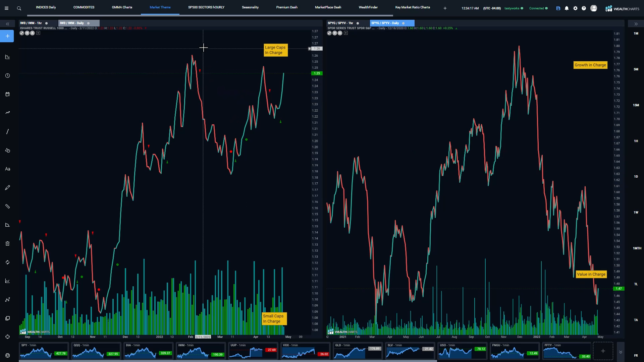This screenshot has height=362, width=644.
Task: Collapse the left sidebar double chevron
Action: (7, 24)
